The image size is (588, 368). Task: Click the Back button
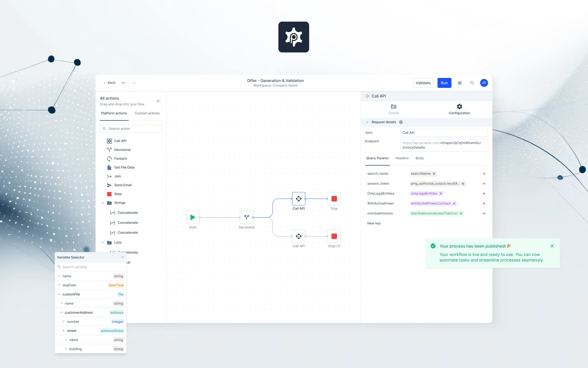[109, 83]
